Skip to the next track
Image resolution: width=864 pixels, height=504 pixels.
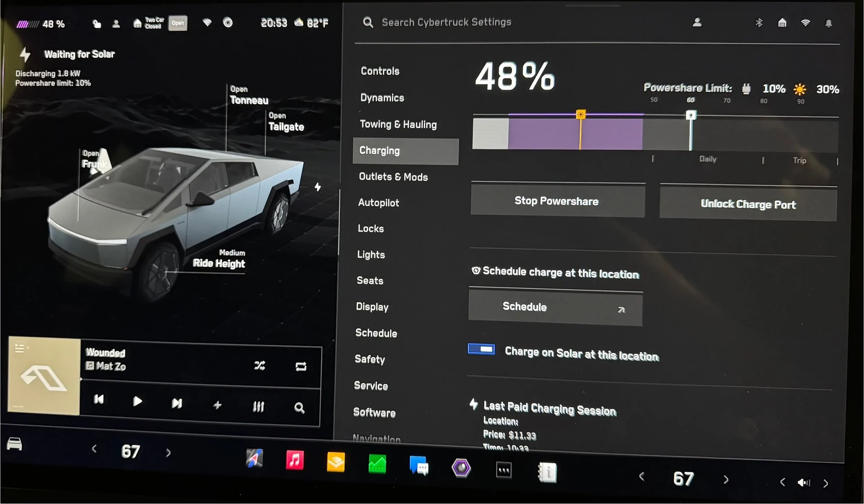pyautogui.click(x=177, y=403)
